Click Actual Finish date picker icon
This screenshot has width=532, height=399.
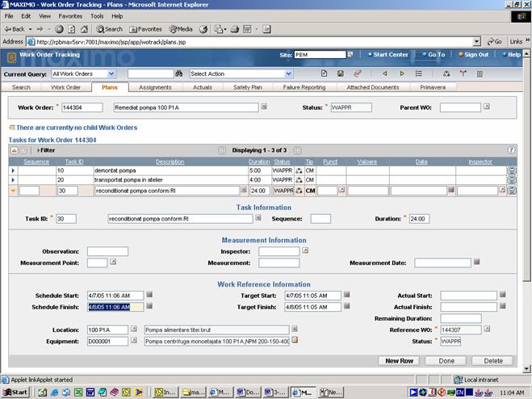tap(503, 306)
